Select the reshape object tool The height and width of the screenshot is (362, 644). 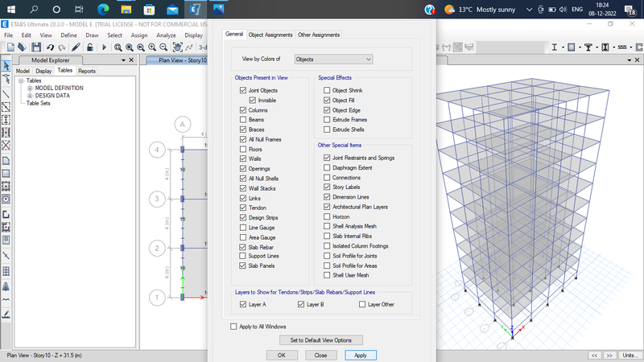pyautogui.click(x=6, y=79)
